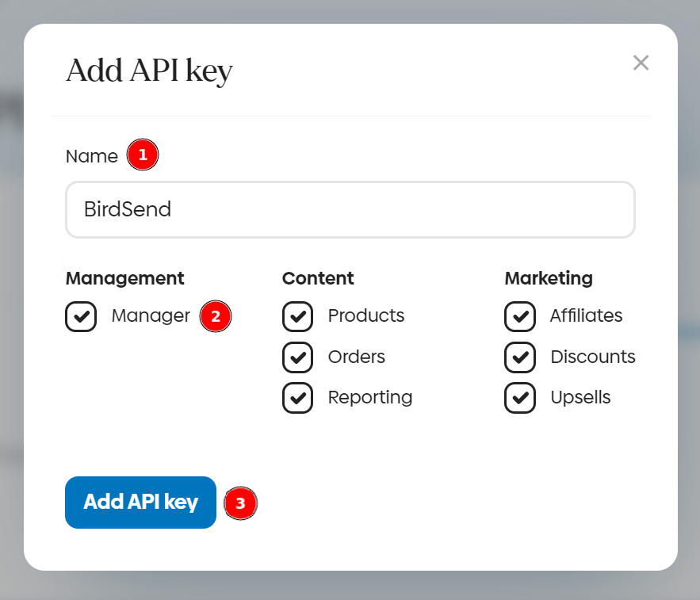Toggle the Affiliates checkbox
The width and height of the screenshot is (700, 600).
519,316
